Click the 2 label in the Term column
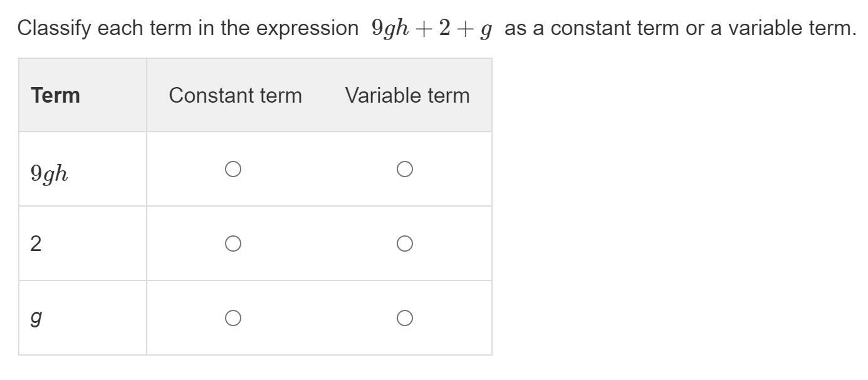Image resolution: width=868 pixels, height=380 pixels. (36, 244)
